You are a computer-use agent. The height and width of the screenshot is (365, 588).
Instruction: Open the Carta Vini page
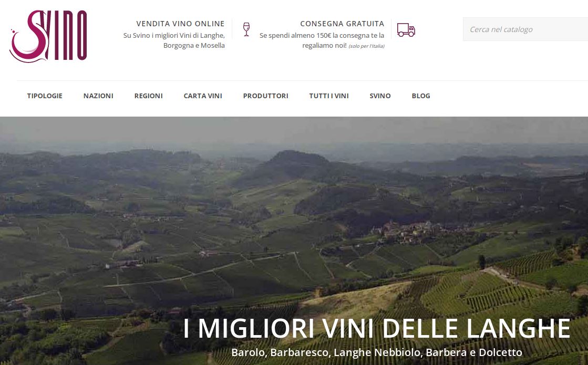click(203, 96)
